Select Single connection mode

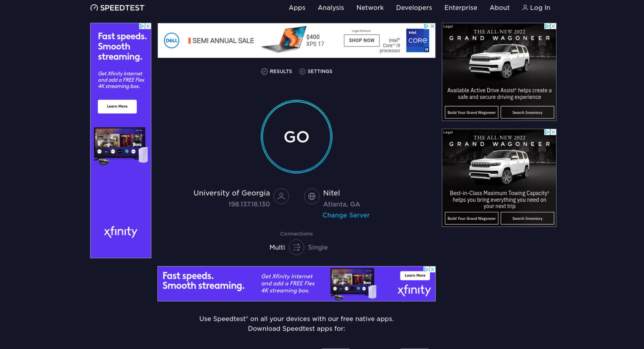[318, 247]
